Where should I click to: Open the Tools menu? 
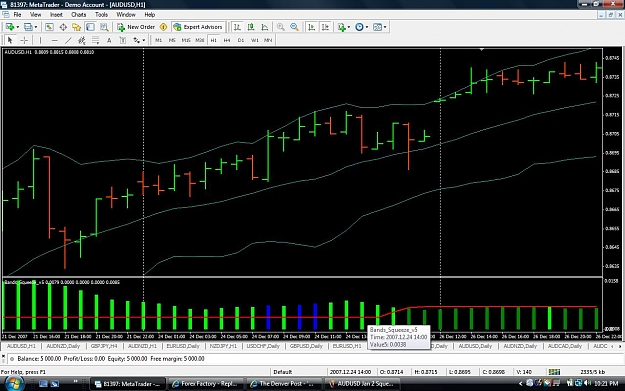tap(101, 14)
